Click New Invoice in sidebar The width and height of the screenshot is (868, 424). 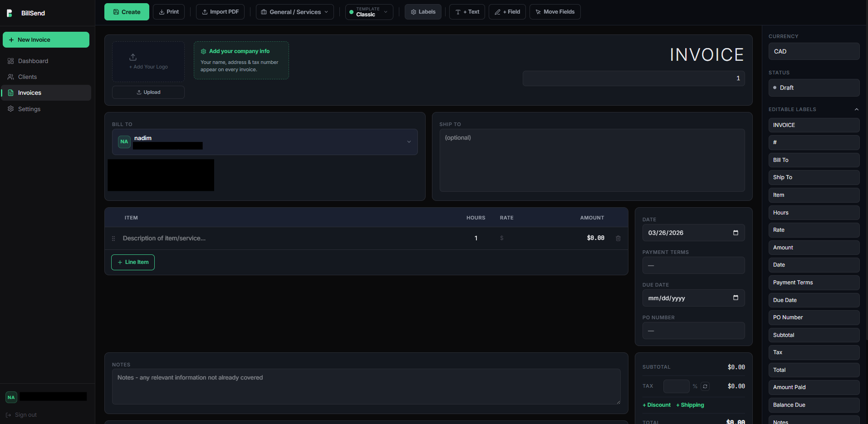[46, 40]
